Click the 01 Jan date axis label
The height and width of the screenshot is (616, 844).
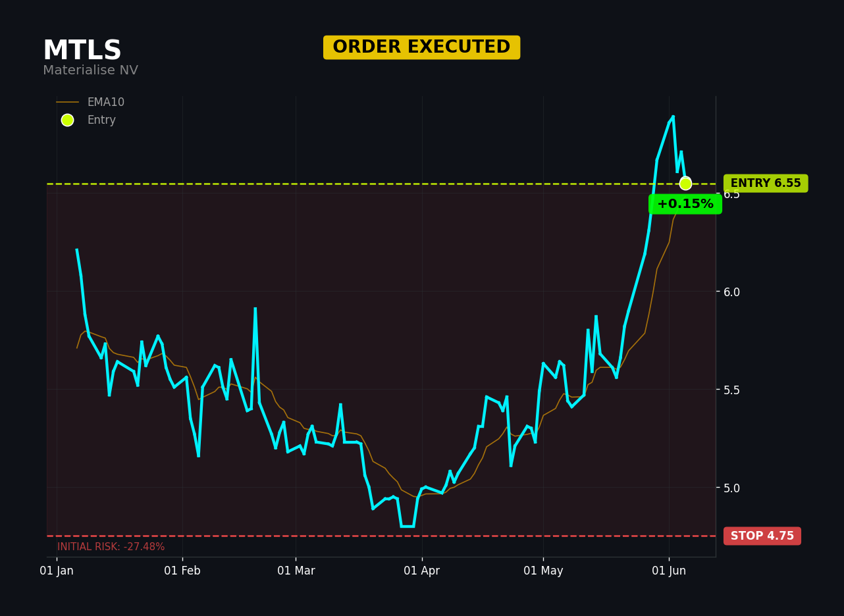[57, 571]
